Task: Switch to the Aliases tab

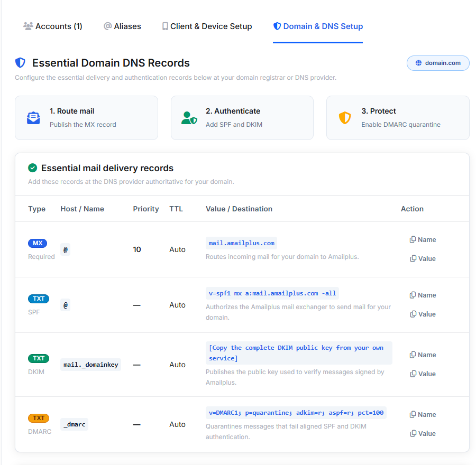Action: click(x=122, y=26)
